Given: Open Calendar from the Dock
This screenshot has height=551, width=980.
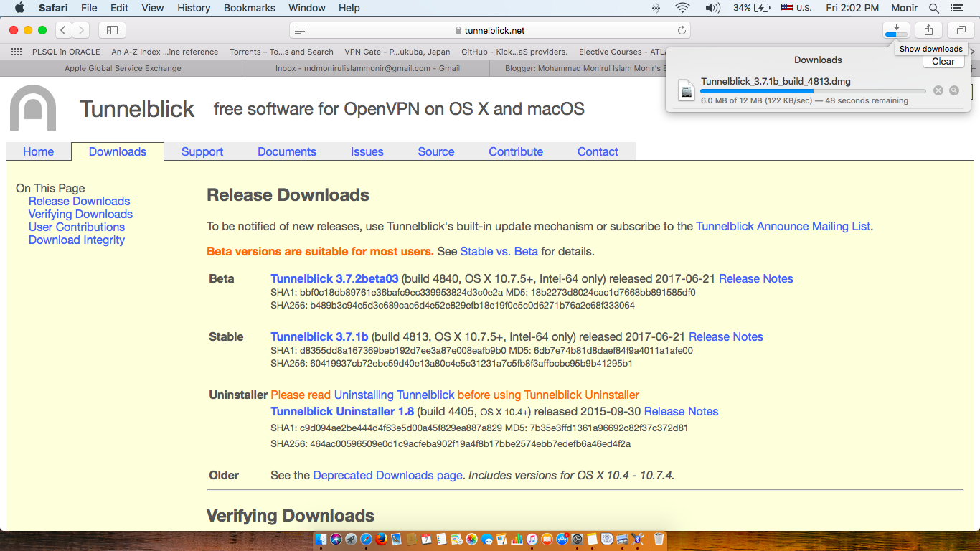Looking at the screenshot, I should tap(426, 539).
